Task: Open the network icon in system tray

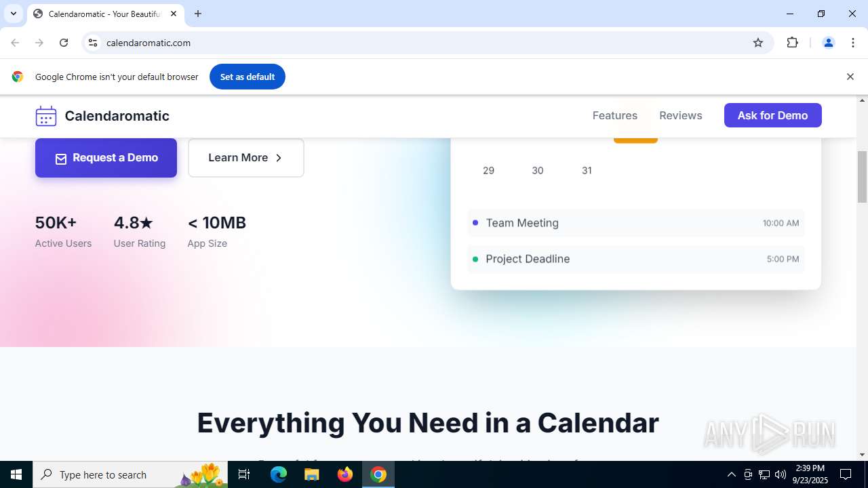Action: coord(764,474)
